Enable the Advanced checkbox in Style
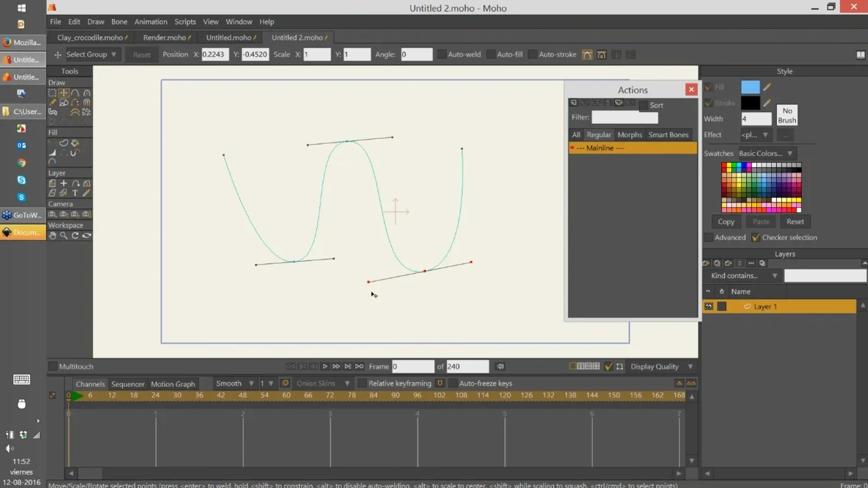The width and height of the screenshot is (868, 488). point(709,237)
